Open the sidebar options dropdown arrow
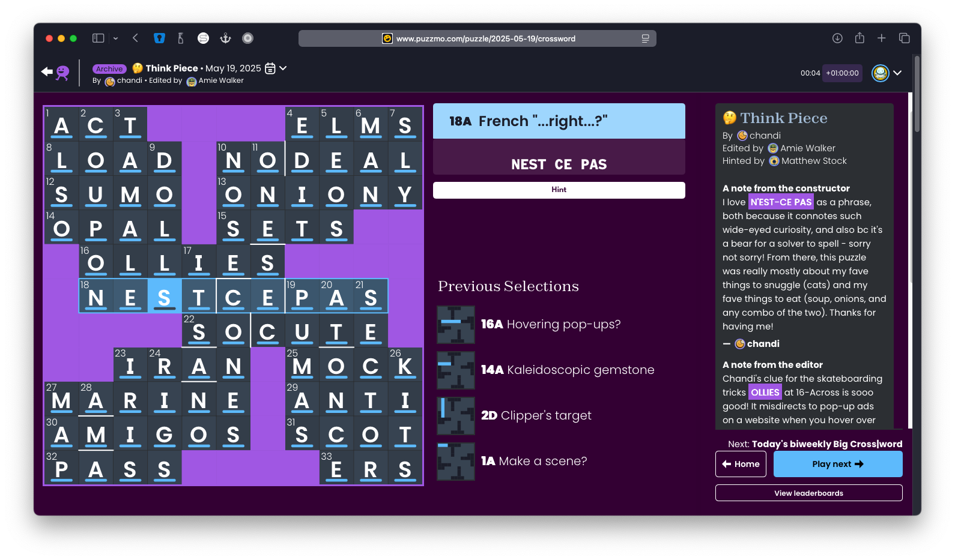This screenshot has width=955, height=560. pos(115,38)
